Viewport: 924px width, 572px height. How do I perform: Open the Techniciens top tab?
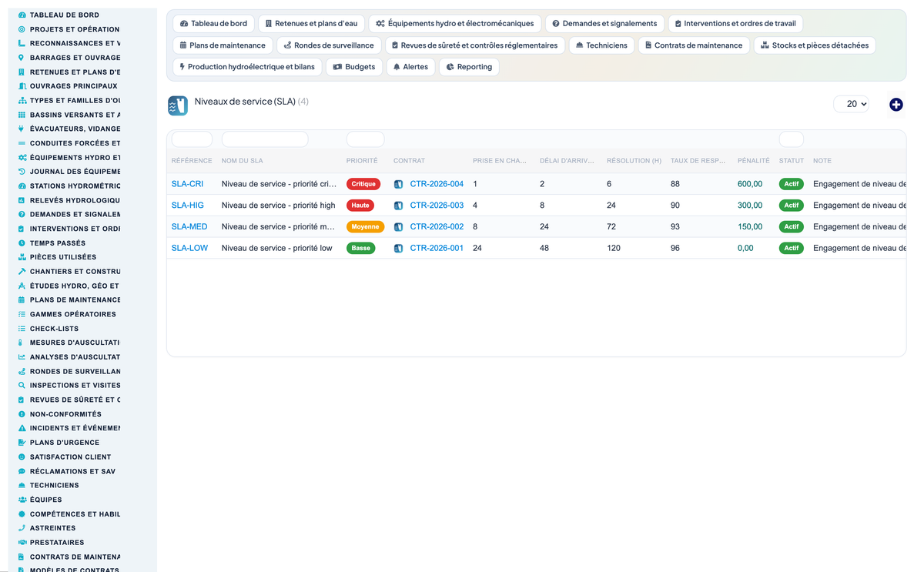(x=601, y=45)
